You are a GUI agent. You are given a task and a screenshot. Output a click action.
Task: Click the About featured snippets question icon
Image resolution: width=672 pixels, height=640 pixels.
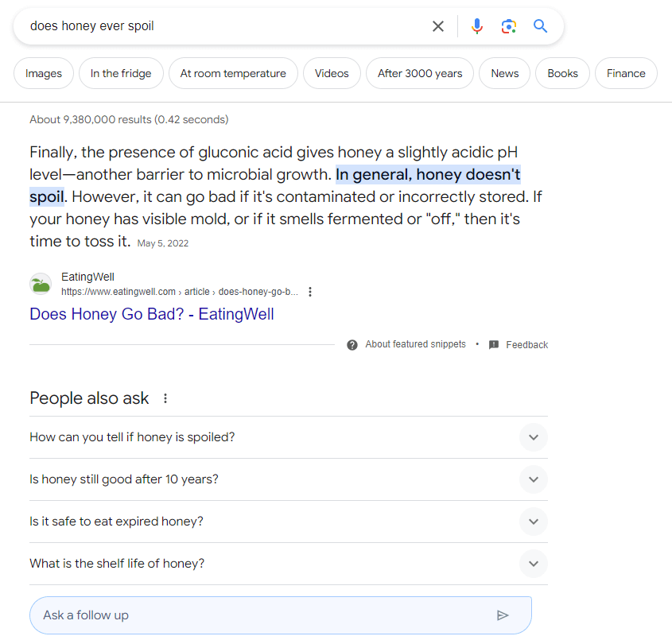point(352,344)
